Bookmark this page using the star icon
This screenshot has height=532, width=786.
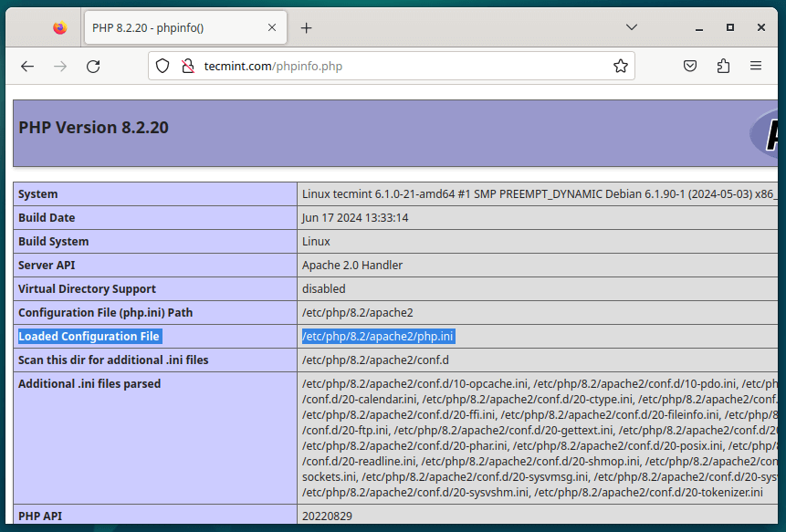tap(620, 66)
